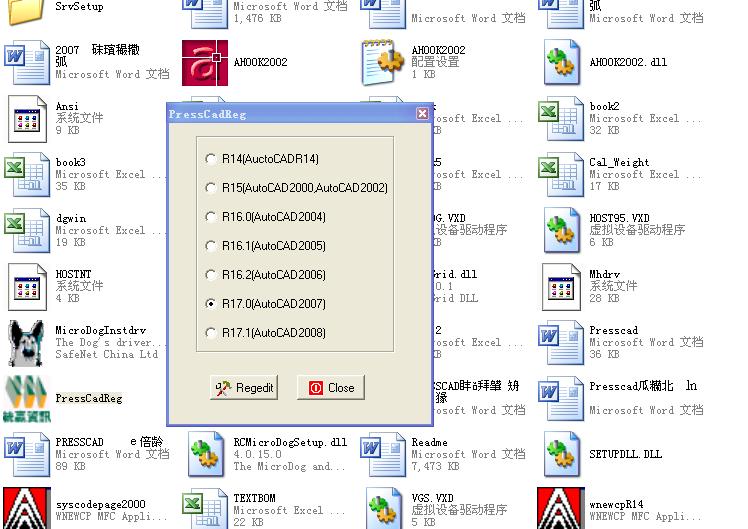Select the PRESSCAD Word document 89 KB icon
Screen dimensions: 748x529
[27, 455]
